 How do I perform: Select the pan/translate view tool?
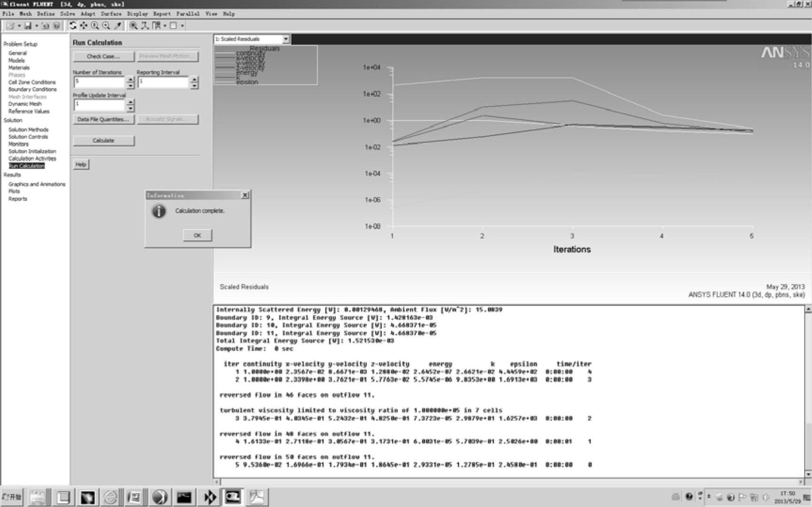pos(84,26)
